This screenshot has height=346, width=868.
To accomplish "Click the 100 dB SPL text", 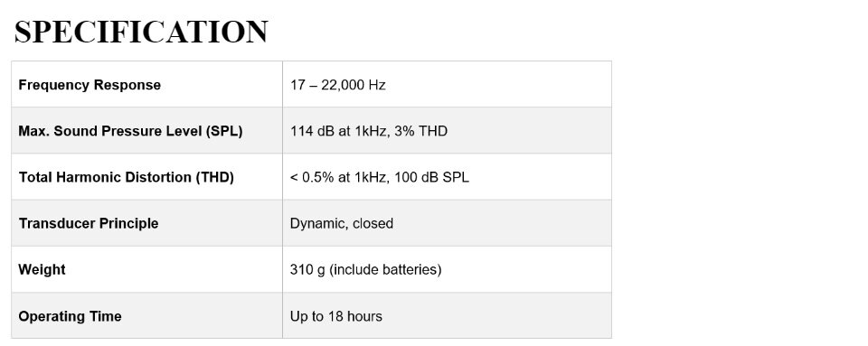I will [x=432, y=177].
